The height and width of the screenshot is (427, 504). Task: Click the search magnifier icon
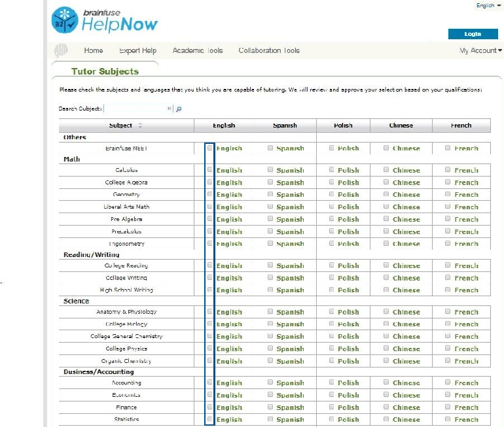tap(179, 109)
